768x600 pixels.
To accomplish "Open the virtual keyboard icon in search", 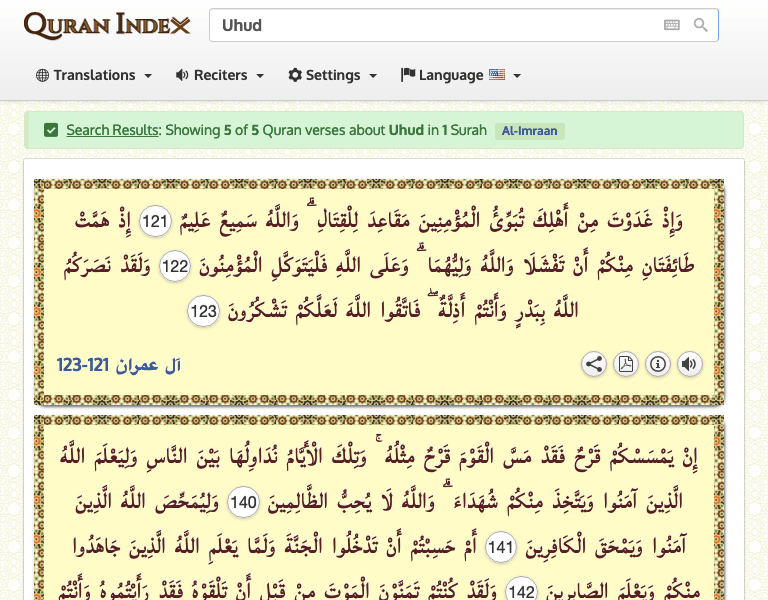I will point(672,25).
